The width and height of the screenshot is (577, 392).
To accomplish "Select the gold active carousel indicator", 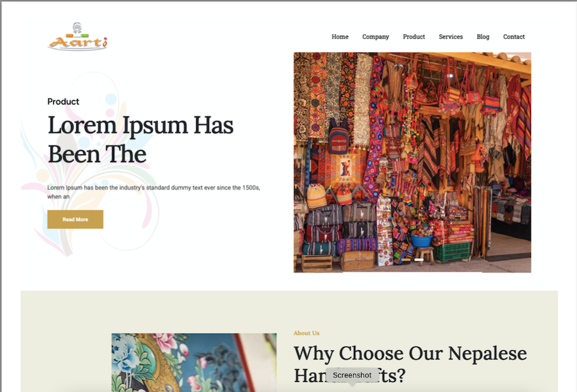I will point(406,259).
